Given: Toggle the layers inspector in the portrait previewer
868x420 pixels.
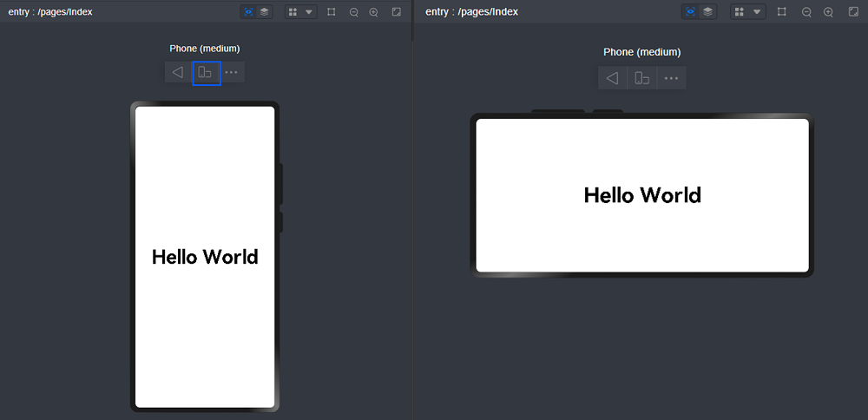Looking at the screenshot, I should (x=264, y=11).
